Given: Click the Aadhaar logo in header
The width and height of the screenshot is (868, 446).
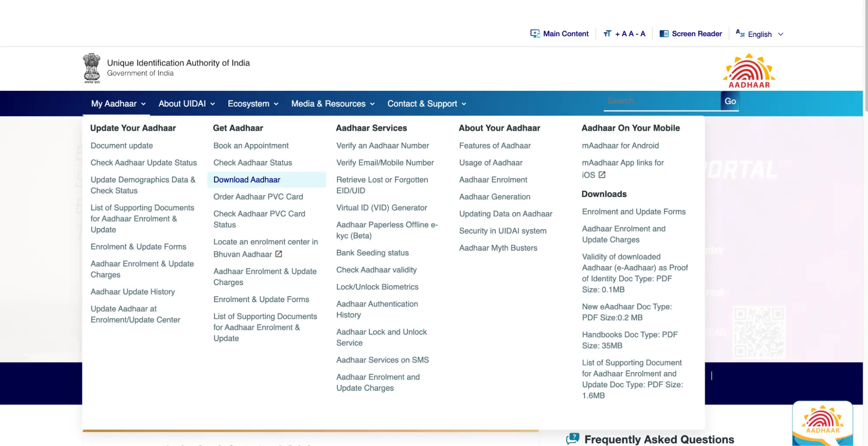Looking at the screenshot, I should (749, 71).
